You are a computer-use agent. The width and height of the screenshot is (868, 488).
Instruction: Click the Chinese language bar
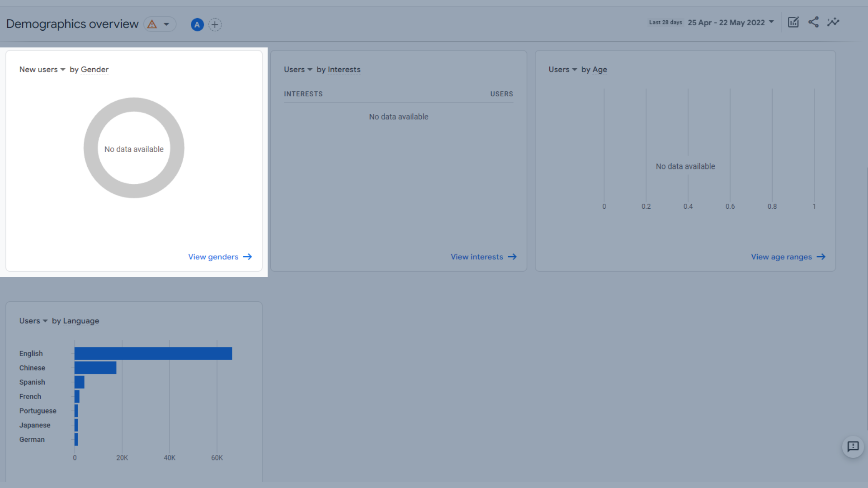pyautogui.click(x=95, y=368)
